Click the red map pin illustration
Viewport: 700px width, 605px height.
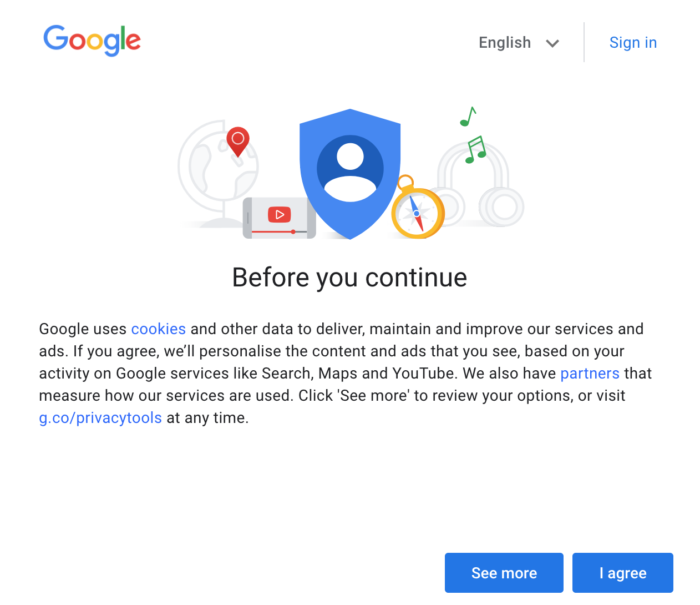pos(238,140)
